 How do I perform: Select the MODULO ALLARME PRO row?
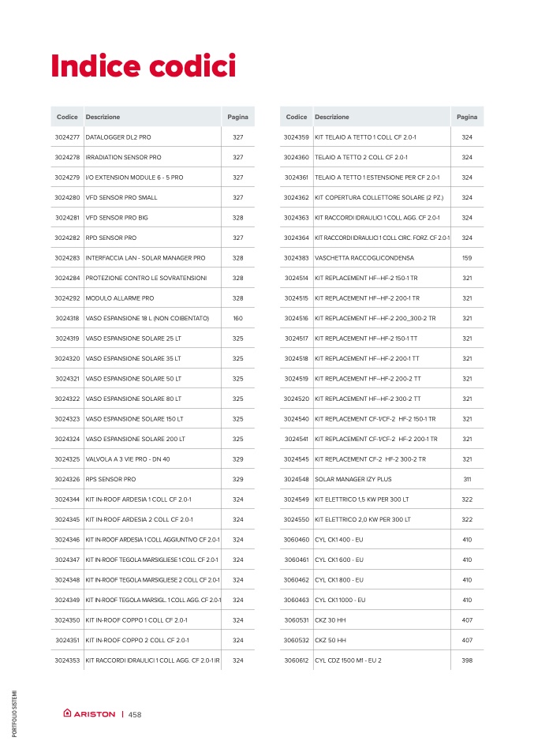(153, 298)
